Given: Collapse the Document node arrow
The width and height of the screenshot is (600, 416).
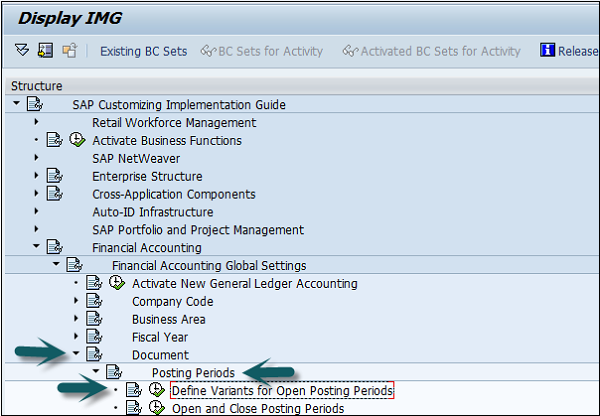Looking at the screenshot, I should [x=77, y=355].
